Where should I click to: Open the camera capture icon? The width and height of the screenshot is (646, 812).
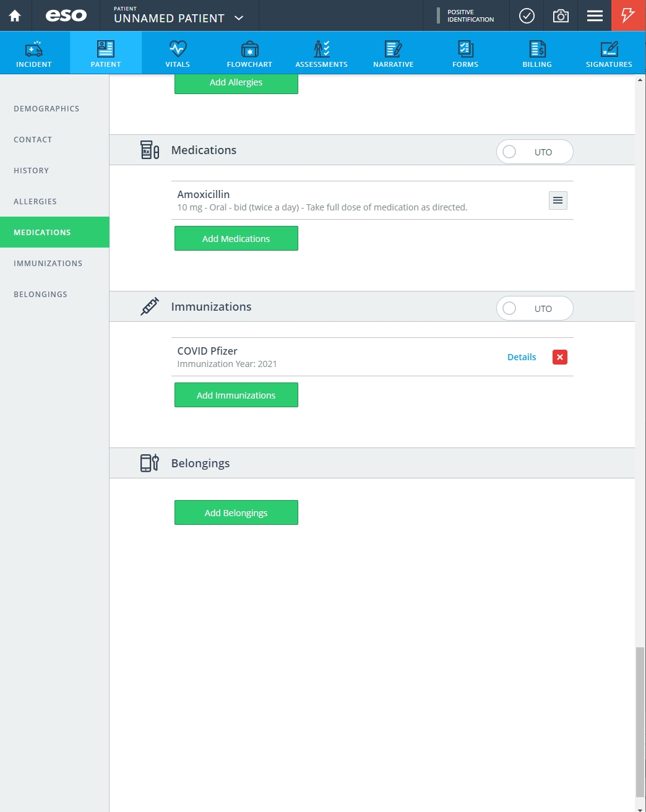coord(561,15)
